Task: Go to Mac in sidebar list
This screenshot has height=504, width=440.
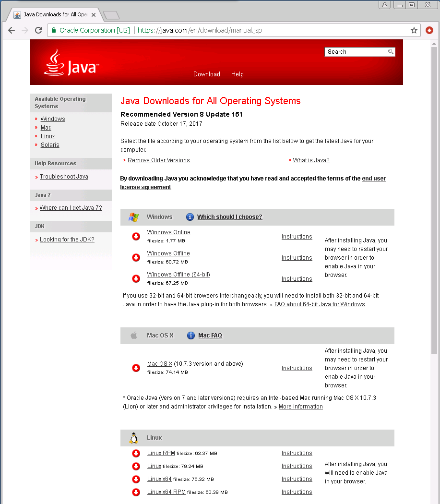Action: pos(46,128)
